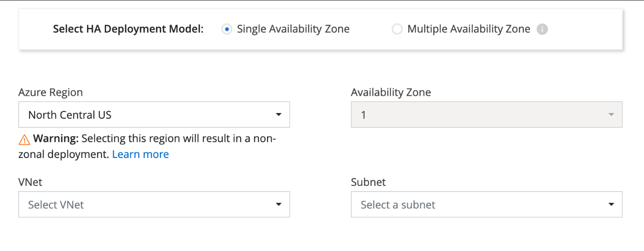Click the info icon beside Multiple Availability Zone
This screenshot has height=251, width=644.
pyautogui.click(x=542, y=29)
